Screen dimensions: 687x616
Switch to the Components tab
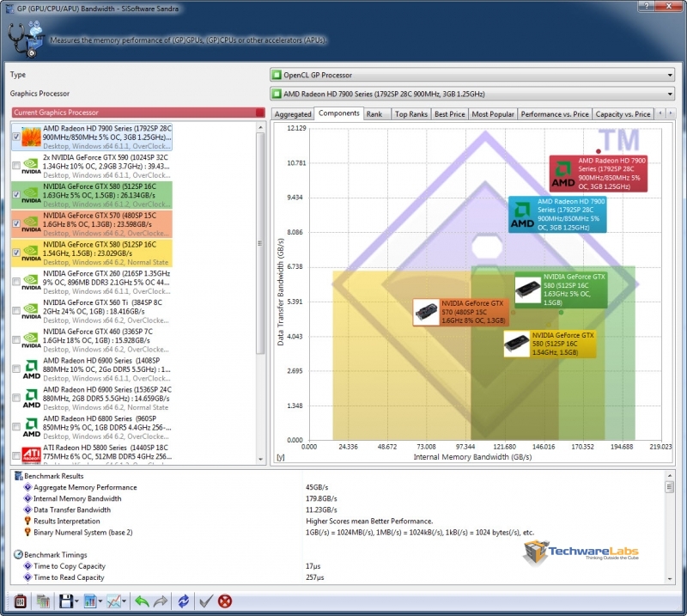[x=338, y=113]
